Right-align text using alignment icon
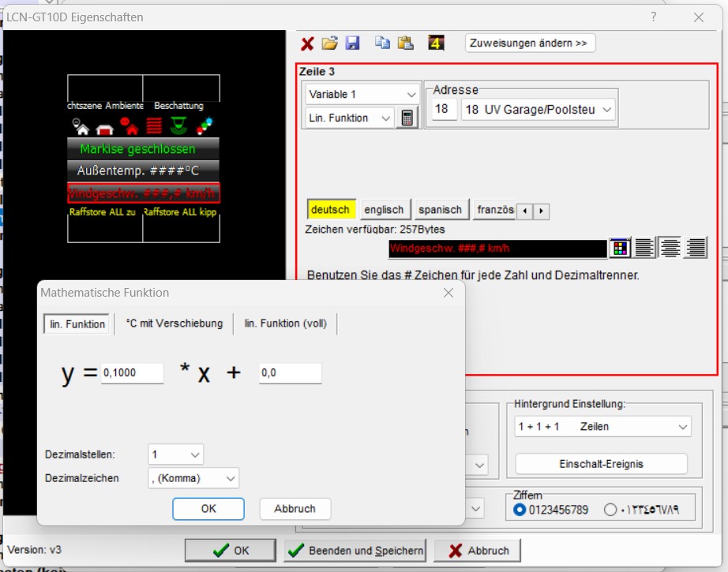Screen dimensions: 728x572 (x=696, y=249)
